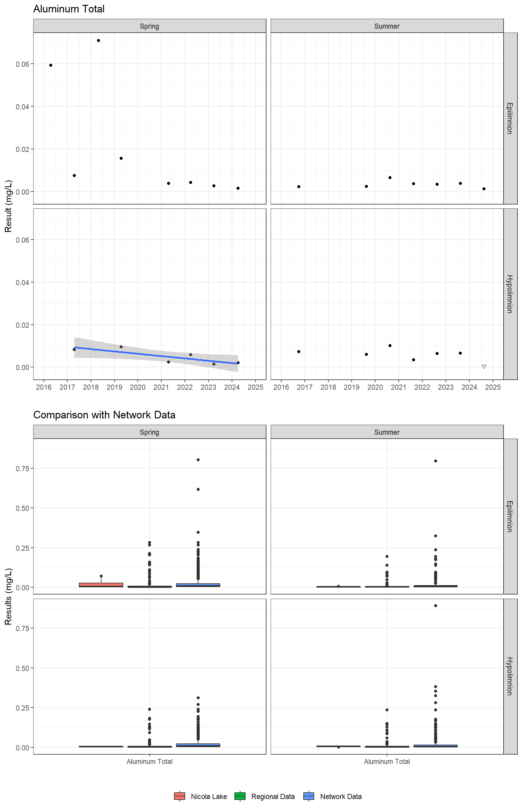Click the red Nicola Lake legend swatch

(179, 796)
